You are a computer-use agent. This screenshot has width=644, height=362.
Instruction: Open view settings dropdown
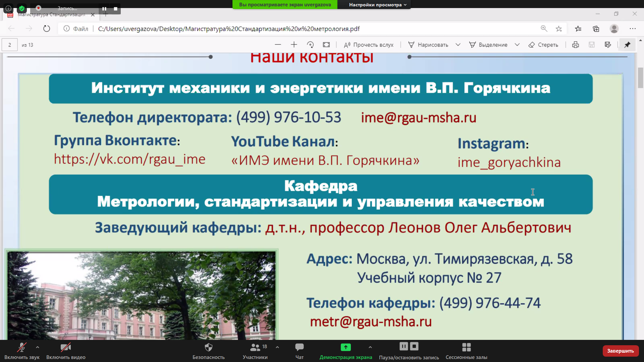[x=378, y=5]
